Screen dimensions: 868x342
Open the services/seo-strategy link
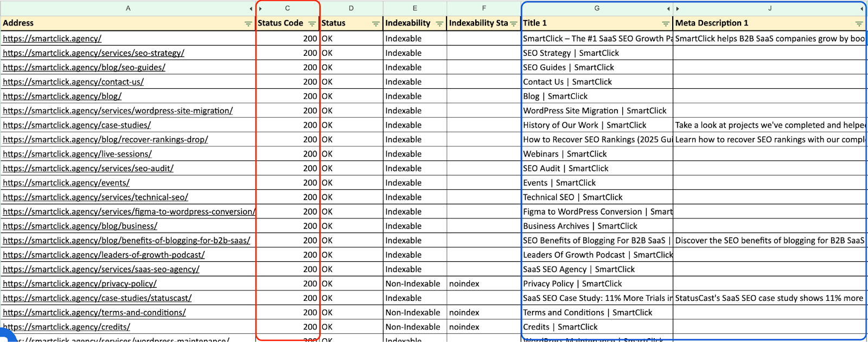[93, 53]
